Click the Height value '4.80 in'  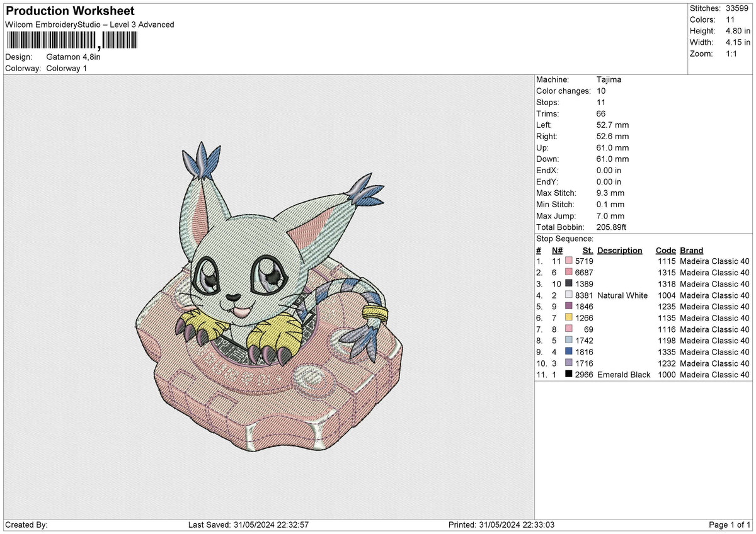pos(738,31)
